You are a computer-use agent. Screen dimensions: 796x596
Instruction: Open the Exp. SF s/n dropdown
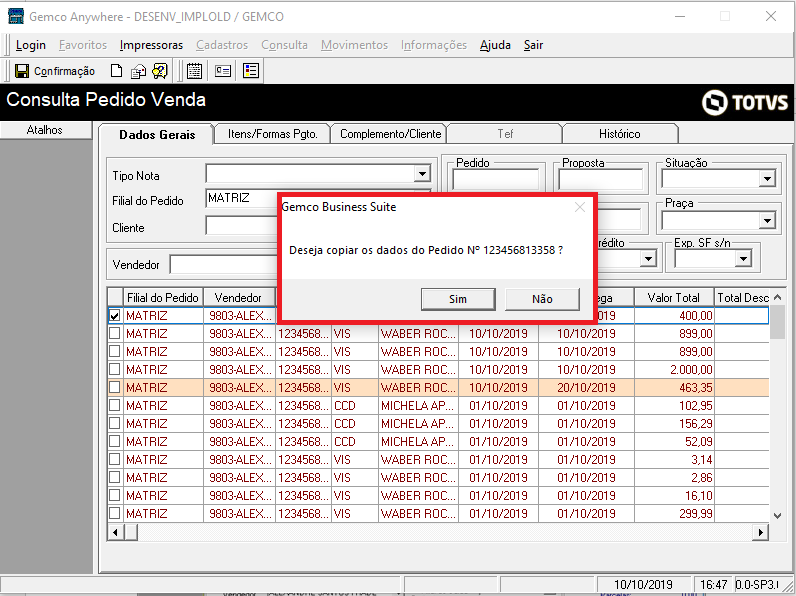(743, 259)
